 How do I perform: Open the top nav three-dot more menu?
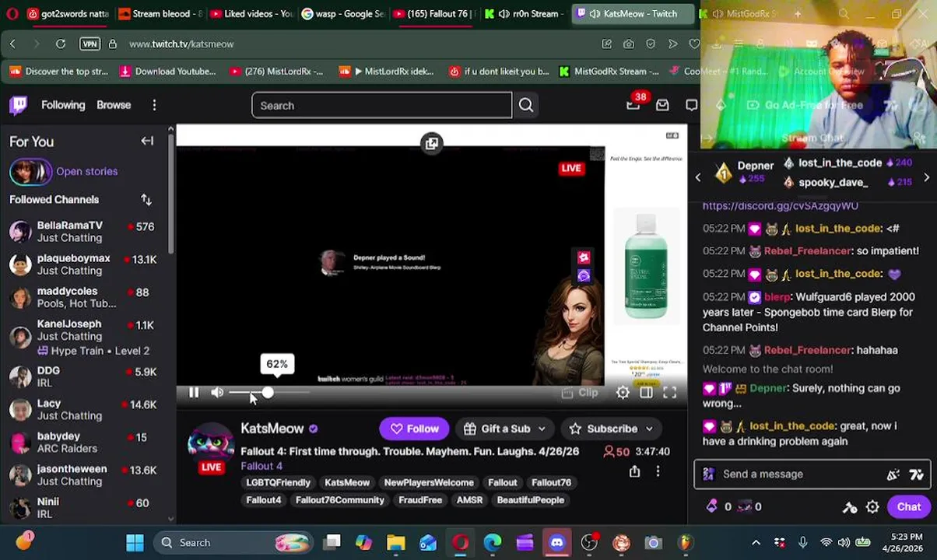[154, 105]
